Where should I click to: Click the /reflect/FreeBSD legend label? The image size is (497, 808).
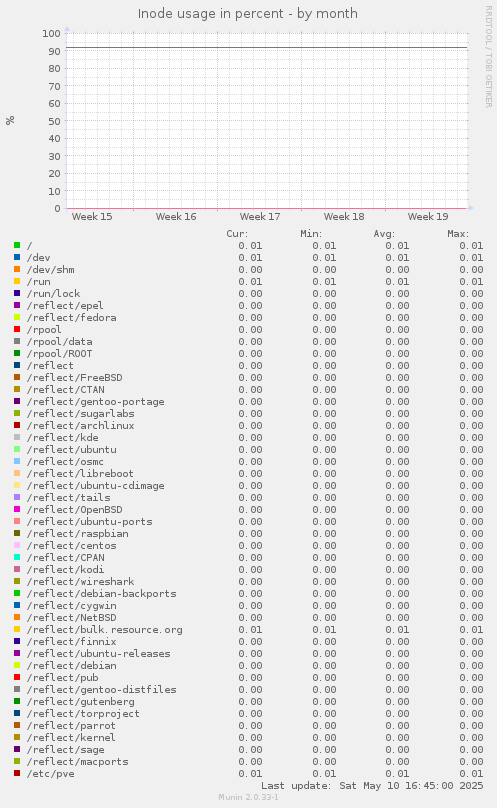[75, 378]
